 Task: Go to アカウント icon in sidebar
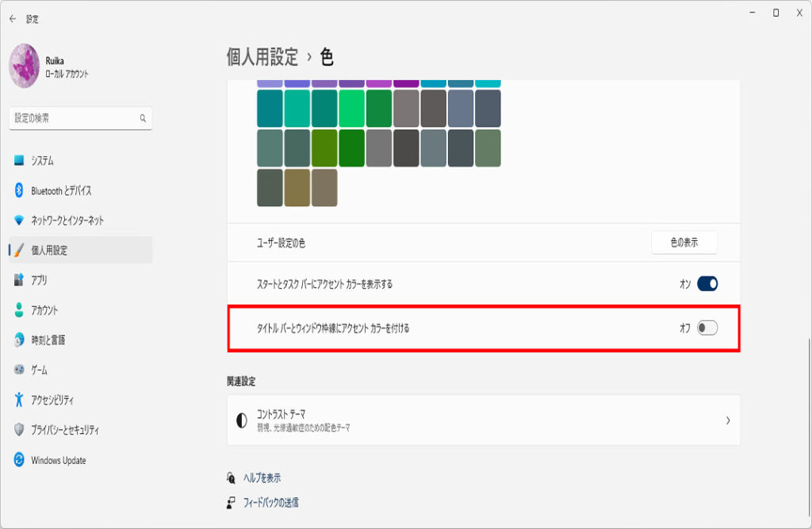20,310
